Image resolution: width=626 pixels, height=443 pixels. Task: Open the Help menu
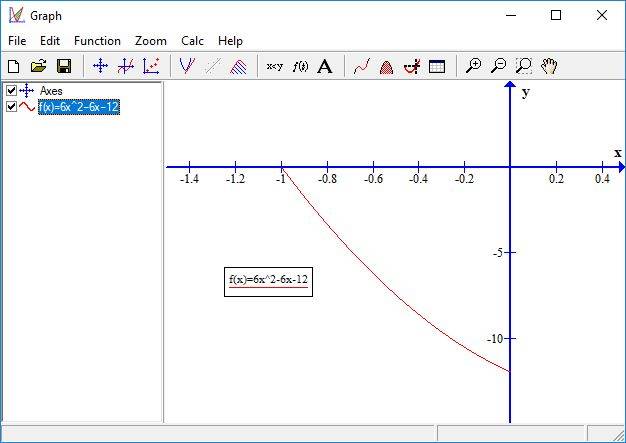230,41
